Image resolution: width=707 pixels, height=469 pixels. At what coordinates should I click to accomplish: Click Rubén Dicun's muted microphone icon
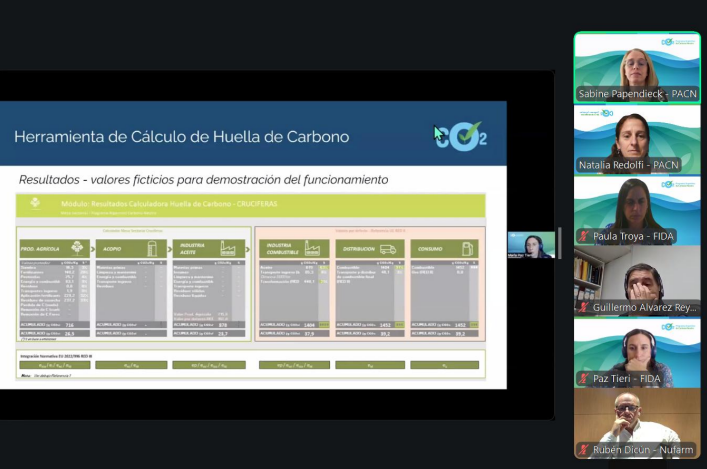point(582,452)
